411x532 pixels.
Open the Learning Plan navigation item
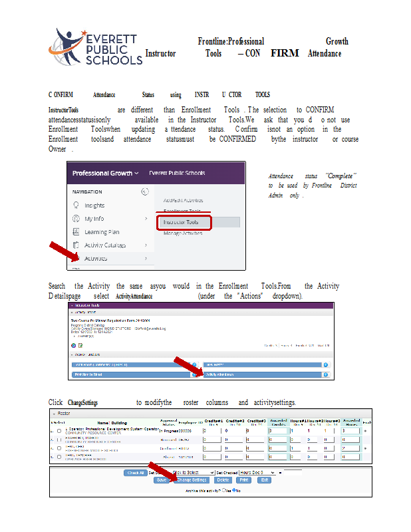click(102, 232)
